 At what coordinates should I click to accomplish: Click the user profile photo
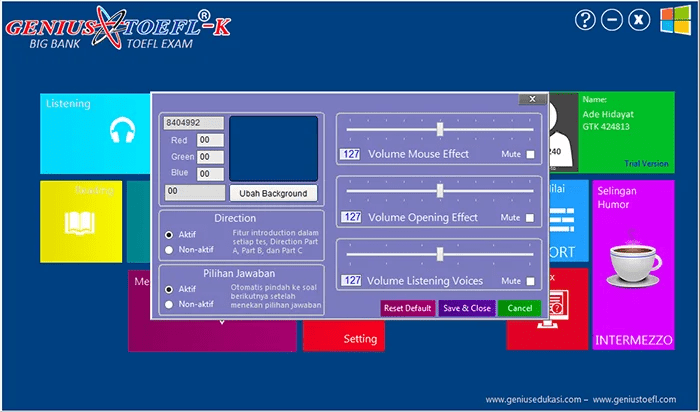click(563, 132)
